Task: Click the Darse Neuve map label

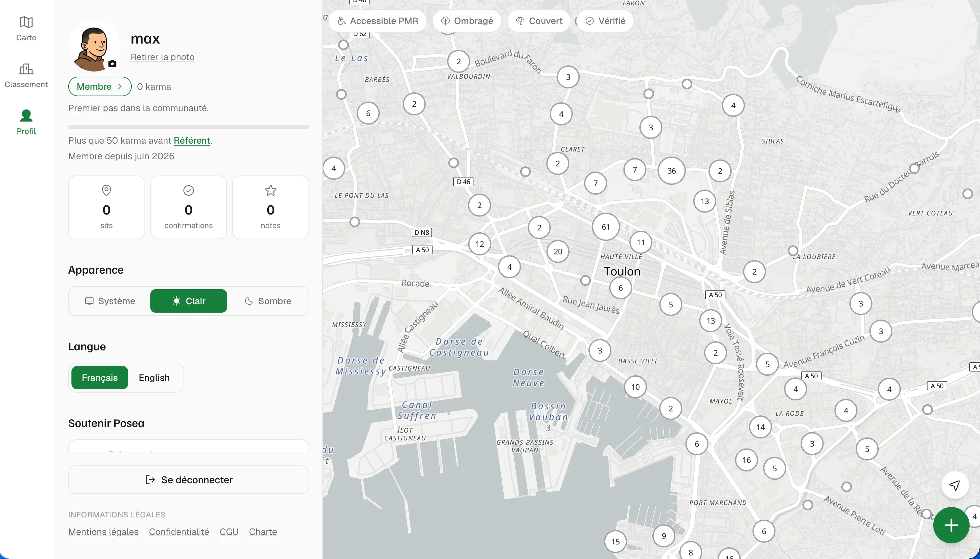Action: 529,377
